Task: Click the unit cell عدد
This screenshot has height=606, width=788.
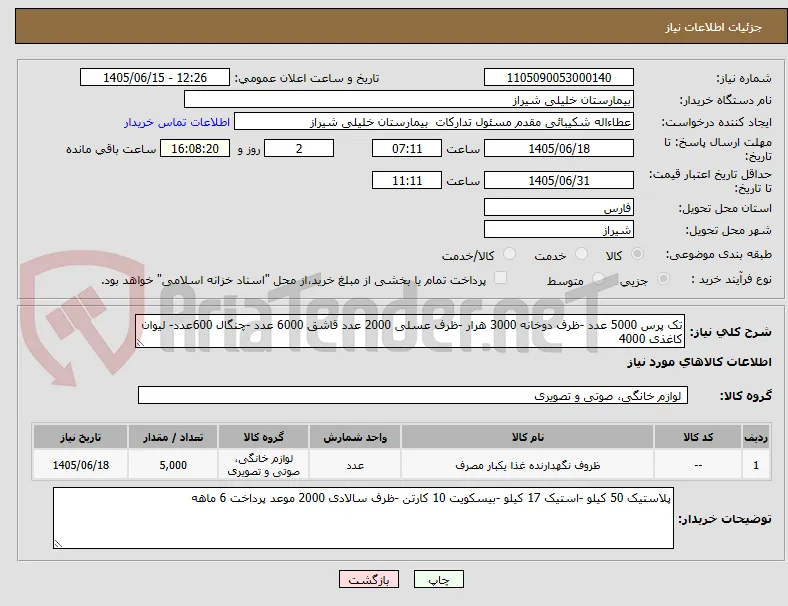Action: coord(355,465)
